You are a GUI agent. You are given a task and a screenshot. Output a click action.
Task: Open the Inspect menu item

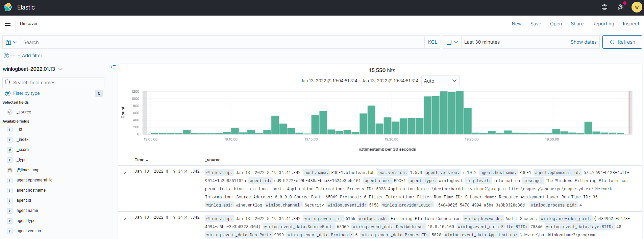(x=631, y=24)
